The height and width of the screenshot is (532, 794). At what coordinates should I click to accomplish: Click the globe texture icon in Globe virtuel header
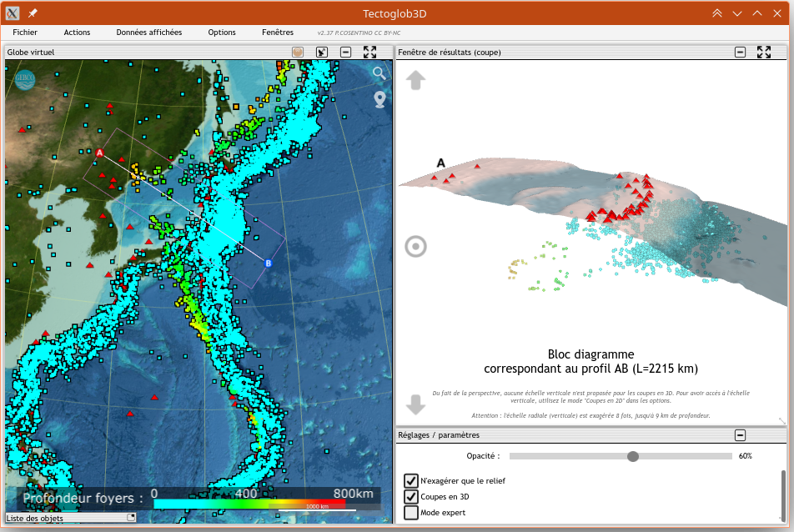click(x=297, y=53)
